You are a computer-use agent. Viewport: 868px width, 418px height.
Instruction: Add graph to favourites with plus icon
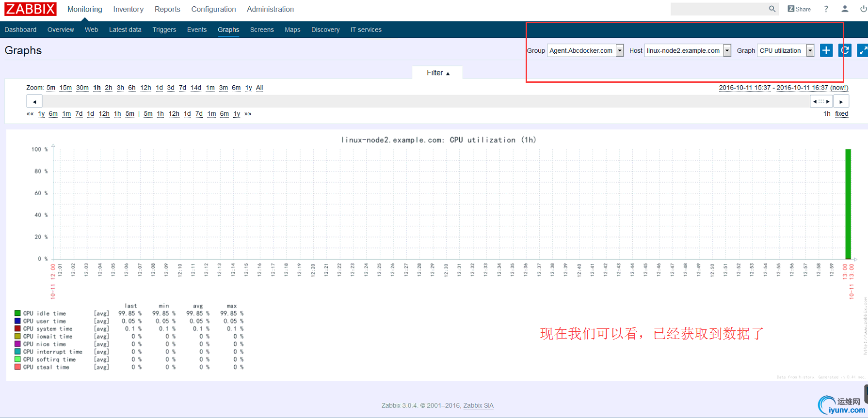(826, 50)
